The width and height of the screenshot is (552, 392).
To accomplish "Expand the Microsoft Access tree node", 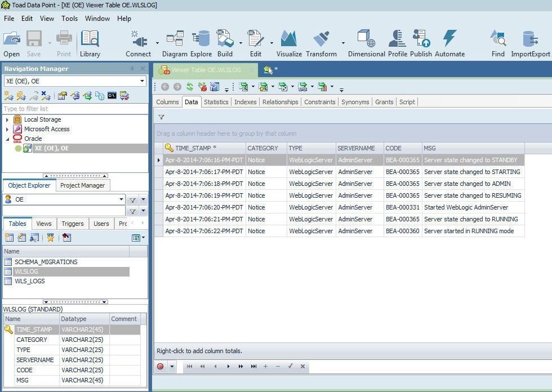I will click(7, 129).
